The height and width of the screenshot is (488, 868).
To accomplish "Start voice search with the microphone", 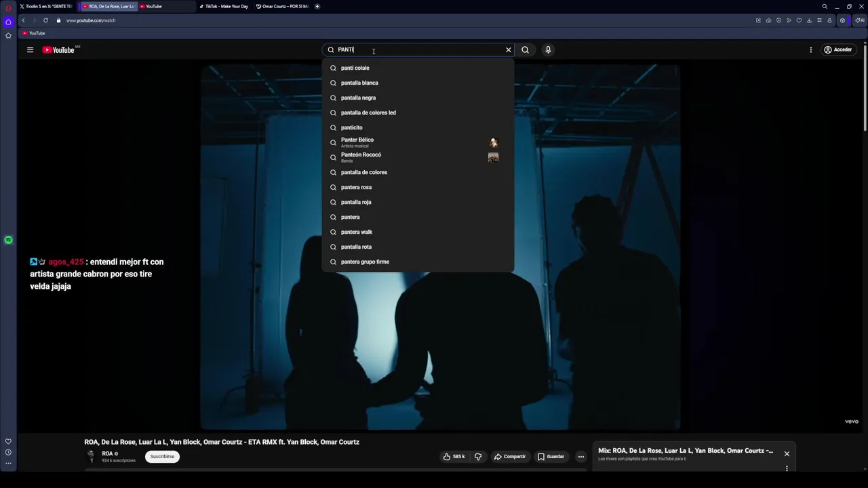I will click(548, 49).
